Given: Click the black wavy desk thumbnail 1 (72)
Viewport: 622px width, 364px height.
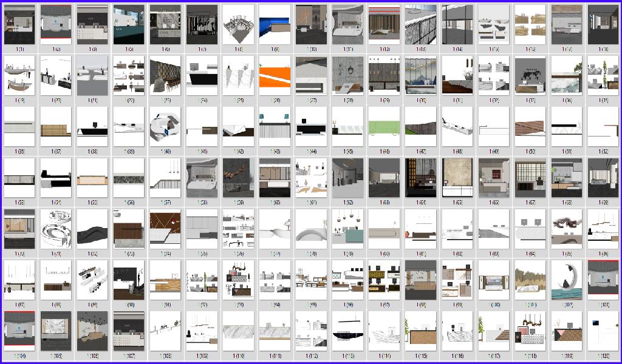Looking at the screenshot, I should click(x=92, y=229).
